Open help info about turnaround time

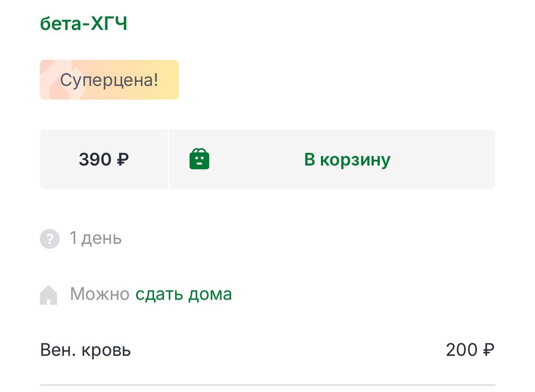[49, 239]
